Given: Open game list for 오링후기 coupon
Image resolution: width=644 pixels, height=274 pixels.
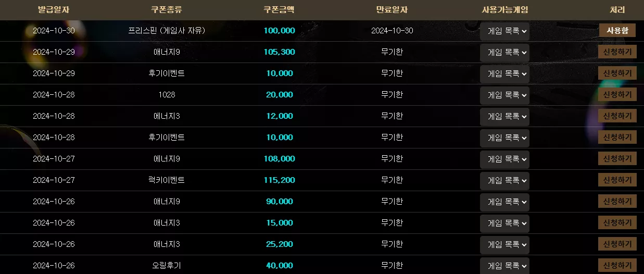Looking at the screenshot, I should tap(504, 266).
